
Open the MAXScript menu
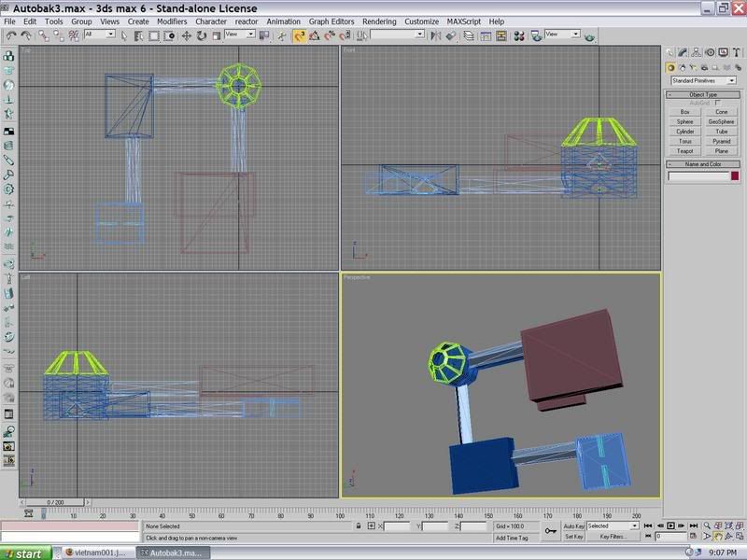click(x=463, y=21)
